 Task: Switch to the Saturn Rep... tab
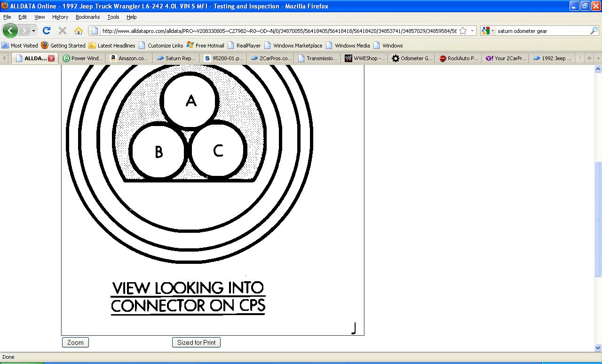[x=176, y=58]
